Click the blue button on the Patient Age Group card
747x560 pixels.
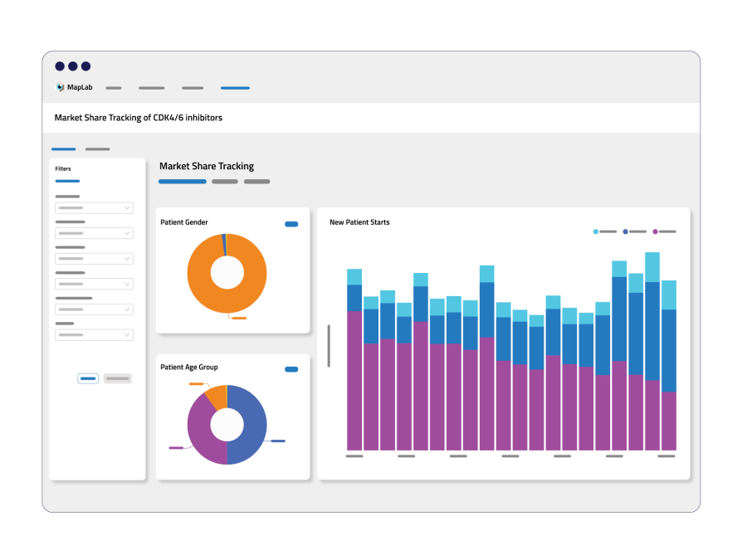(x=291, y=369)
